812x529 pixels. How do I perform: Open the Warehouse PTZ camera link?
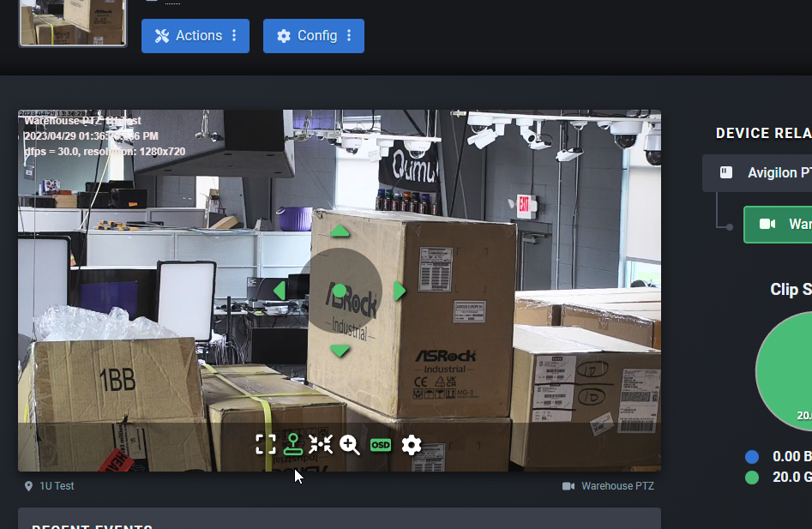pyautogui.click(x=617, y=486)
